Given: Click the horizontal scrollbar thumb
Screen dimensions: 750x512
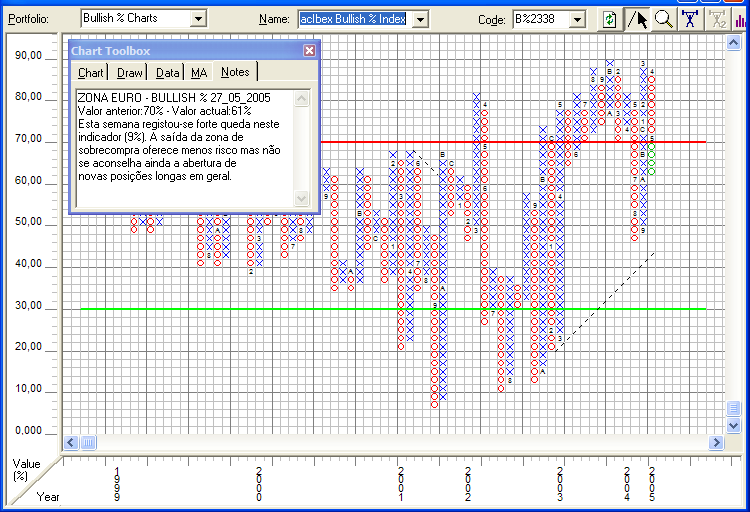Looking at the screenshot, I should [88, 443].
